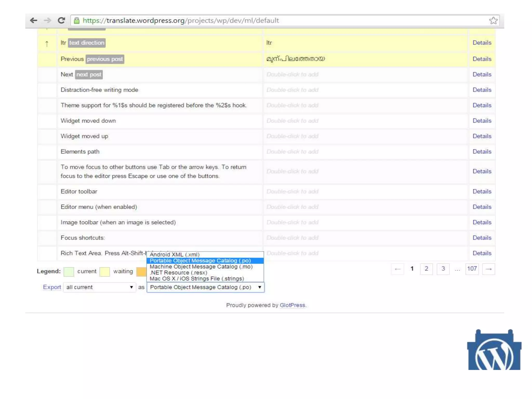Bookmark page with the star icon
This screenshot has height=399, width=532.
(493, 21)
